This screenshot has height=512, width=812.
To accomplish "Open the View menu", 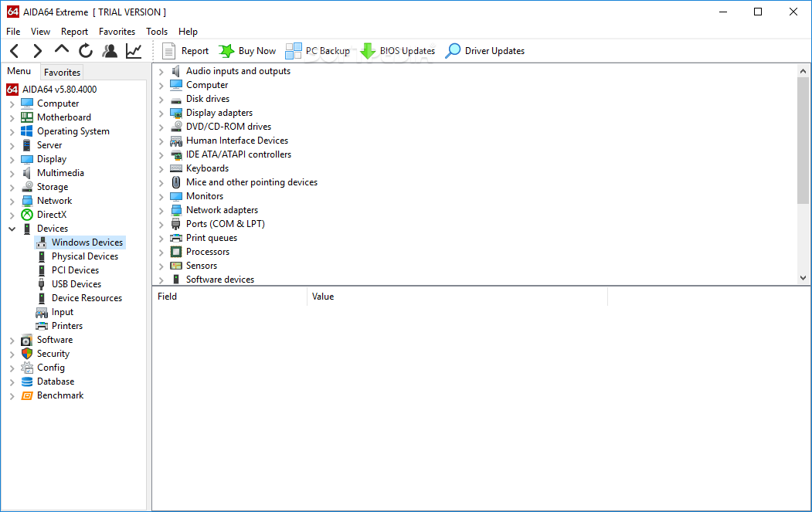I will click(x=40, y=32).
